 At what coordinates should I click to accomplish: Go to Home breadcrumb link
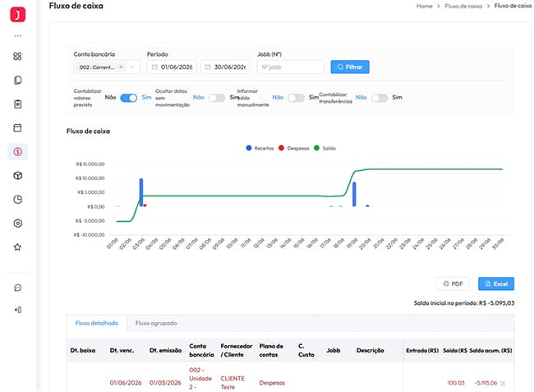pyautogui.click(x=425, y=6)
